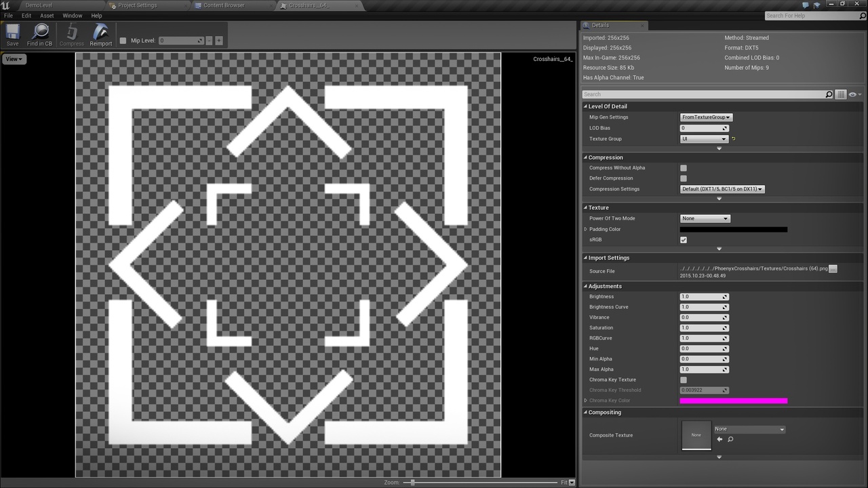This screenshot has height=488, width=868.
Task: Click the Mip Level number field
Action: tap(181, 41)
